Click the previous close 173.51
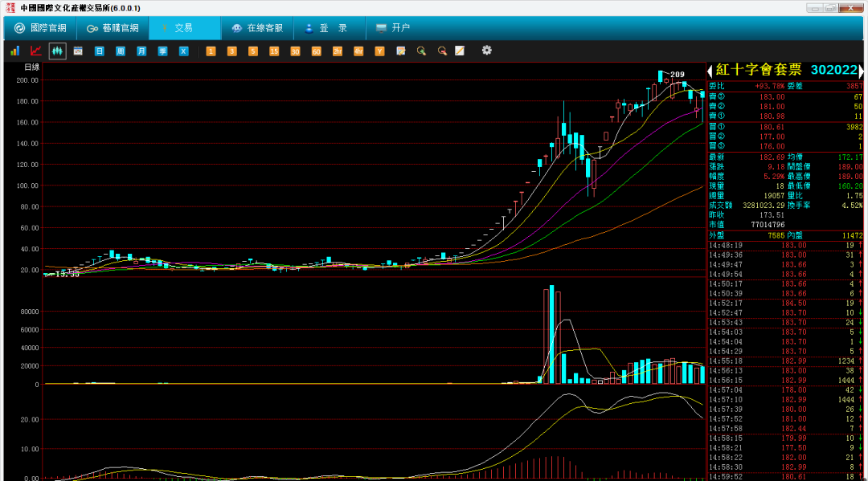Screen dimensions: 868x481 coord(772,215)
